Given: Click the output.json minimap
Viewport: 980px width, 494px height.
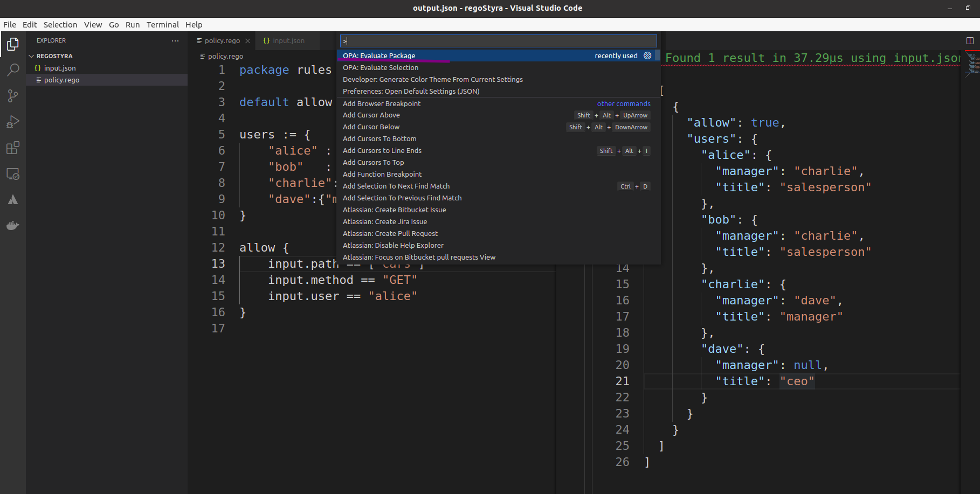Looking at the screenshot, I should (x=972, y=65).
